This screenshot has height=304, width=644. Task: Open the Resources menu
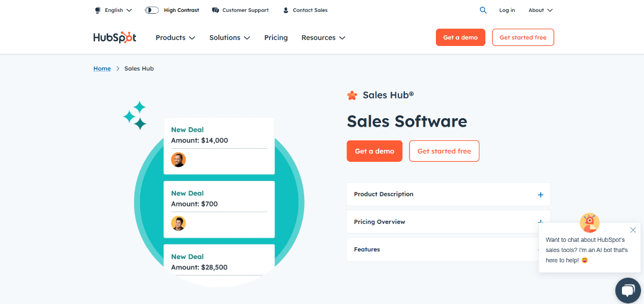(323, 38)
